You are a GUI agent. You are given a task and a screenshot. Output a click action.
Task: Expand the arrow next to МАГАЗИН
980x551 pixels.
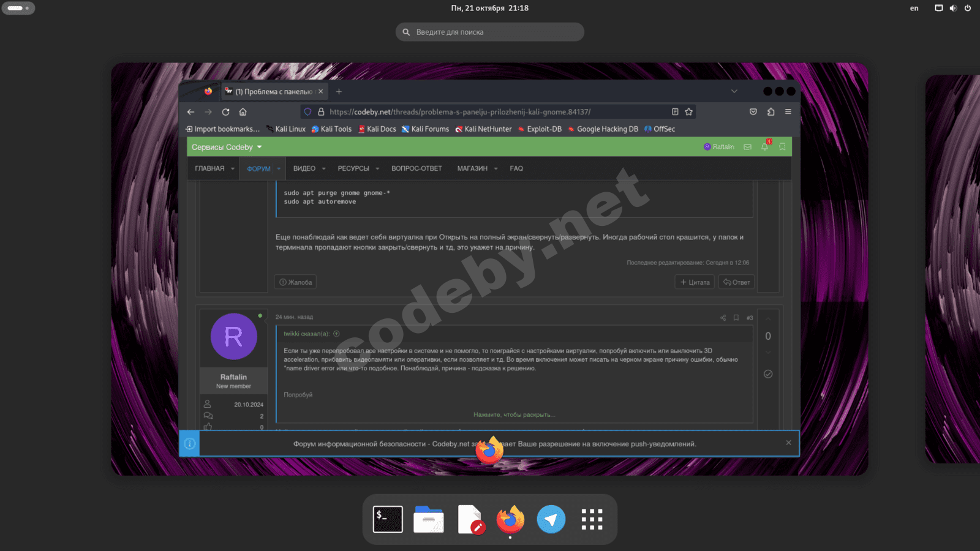496,169
